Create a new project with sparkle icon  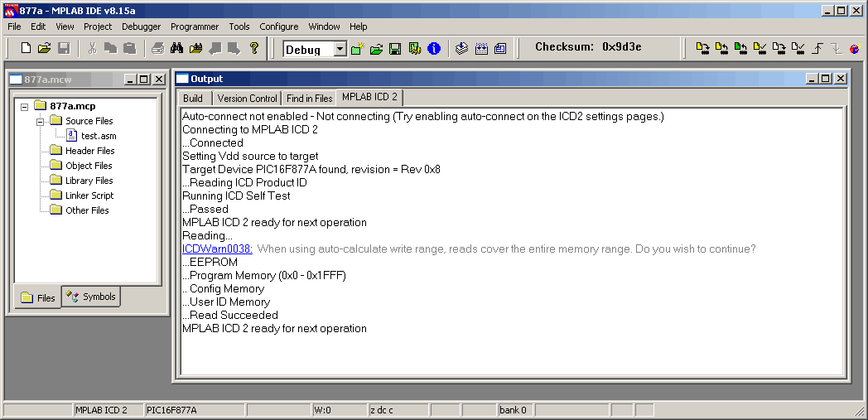(358, 49)
